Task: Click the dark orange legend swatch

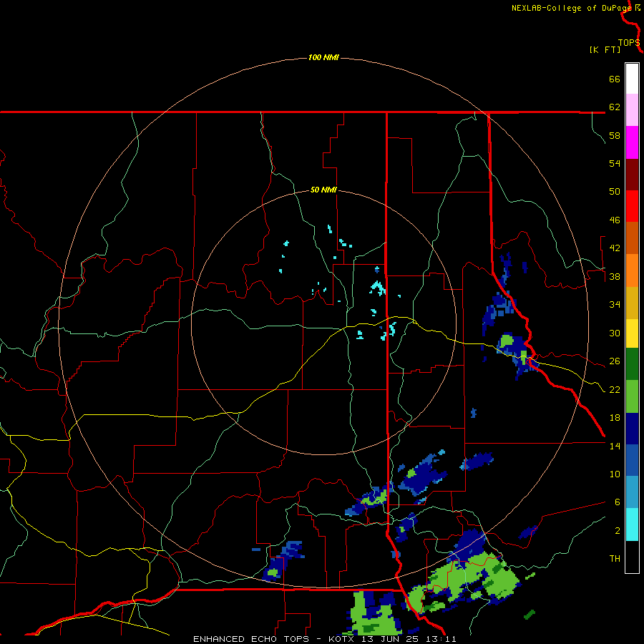Action: click(632, 238)
